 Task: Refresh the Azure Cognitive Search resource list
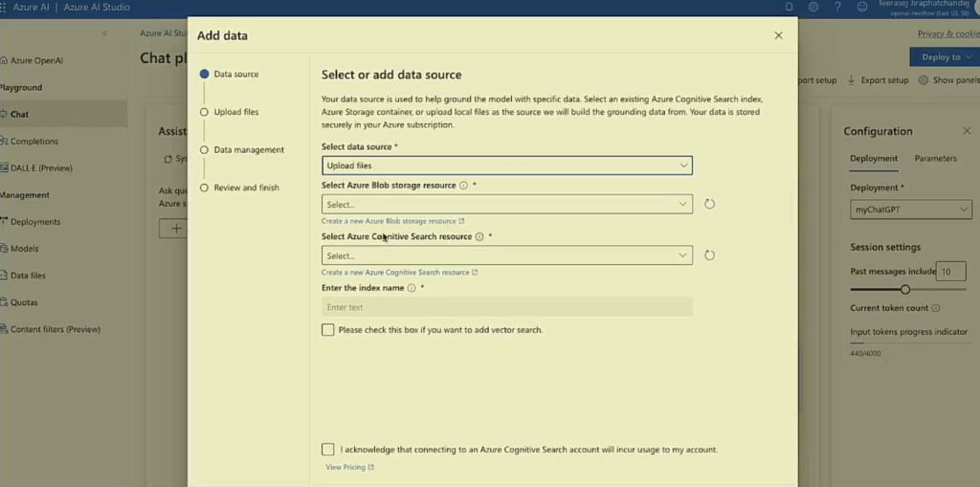[x=709, y=255]
